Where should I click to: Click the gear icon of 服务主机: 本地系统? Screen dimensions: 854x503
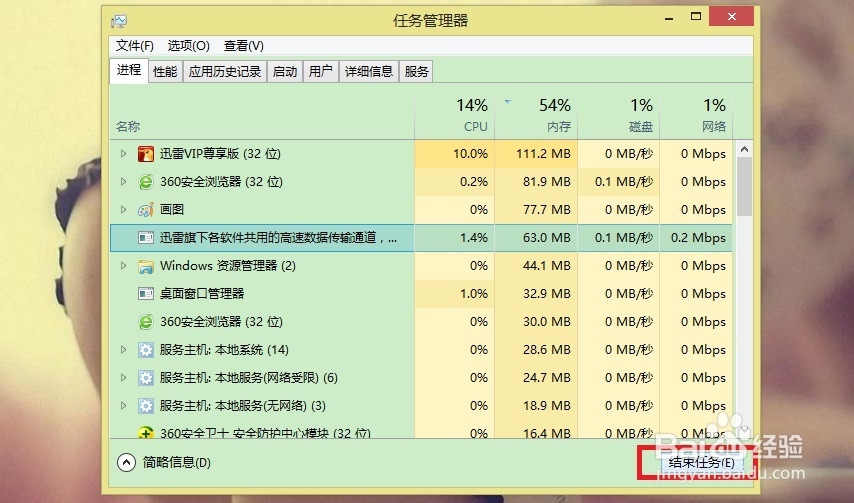[145, 349]
